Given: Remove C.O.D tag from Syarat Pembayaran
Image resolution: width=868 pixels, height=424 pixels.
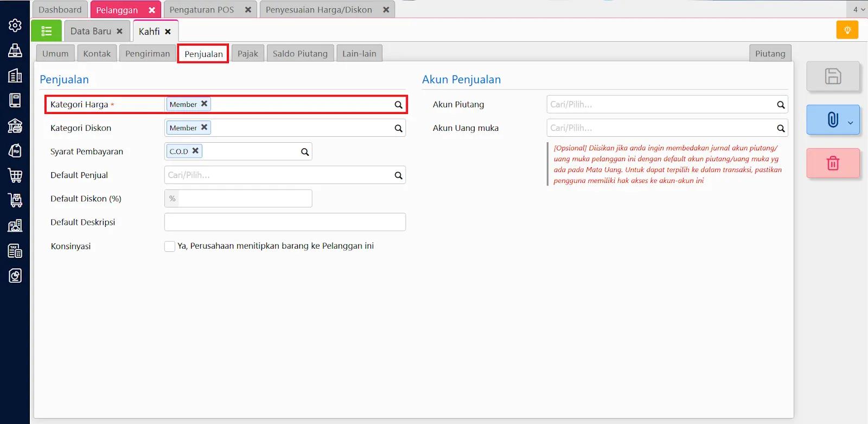Looking at the screenshot, I should point(195,151).
